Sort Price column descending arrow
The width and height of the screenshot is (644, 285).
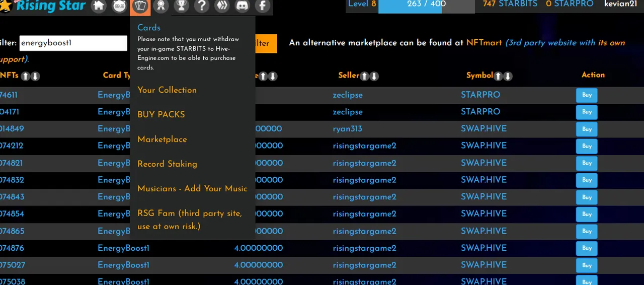click(273, 76)
